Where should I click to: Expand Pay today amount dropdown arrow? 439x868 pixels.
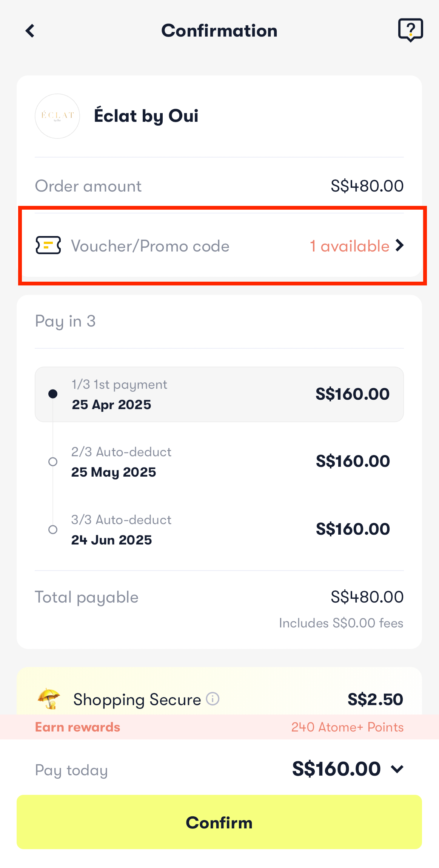397,769
